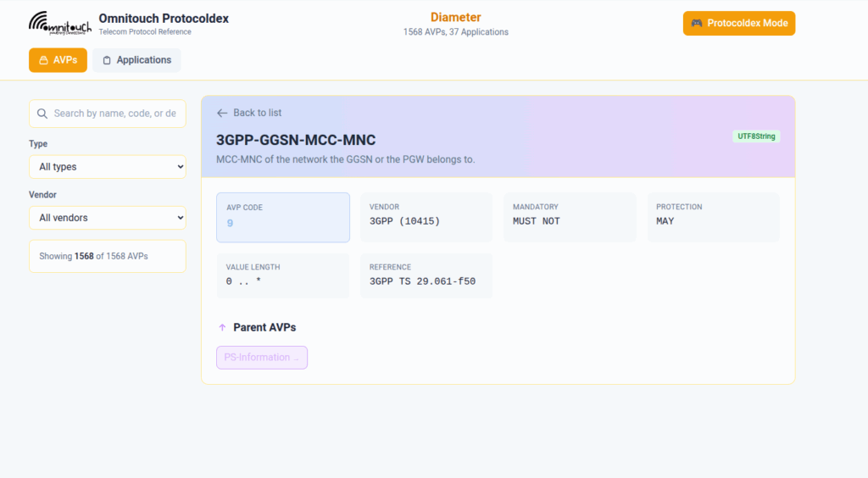868x478 pixels.
Task: Select the AVPs tab
Action: click(58, 60)
